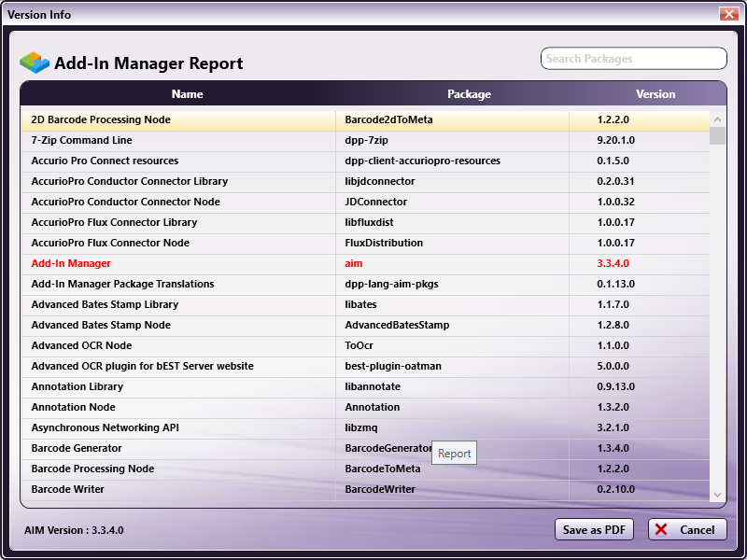Select AccurioPro Conductor Connector Node row
This screenshot has width=747, height=560.
365,202
